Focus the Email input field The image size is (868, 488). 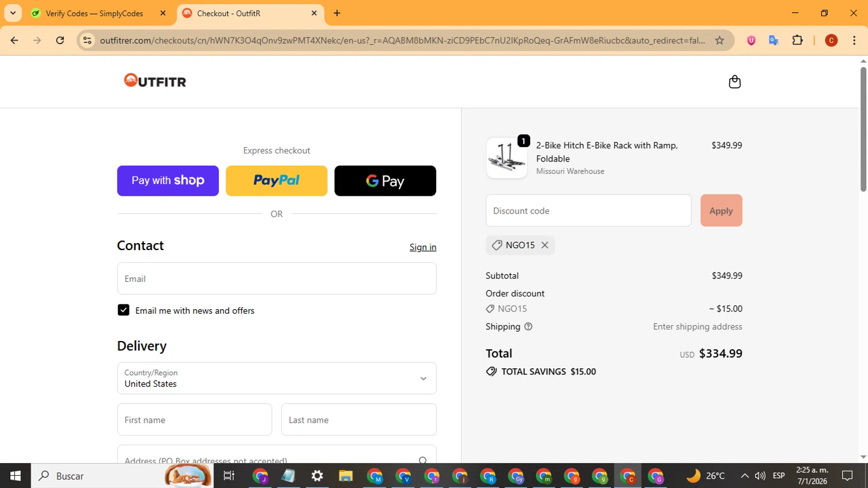coord(277,278)
